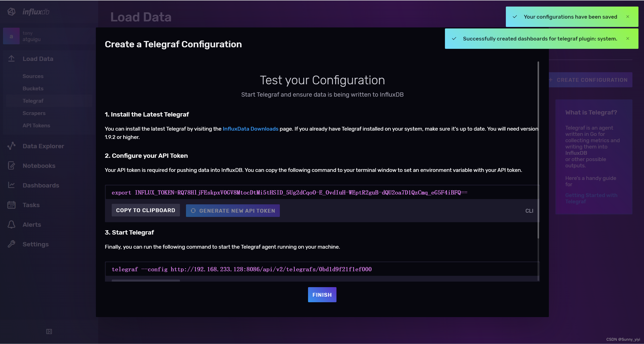Image resolution: width=644 pixels, height=344 pixels.
Task: Dismiss the configurations saved notification
Action: [628, 17]
